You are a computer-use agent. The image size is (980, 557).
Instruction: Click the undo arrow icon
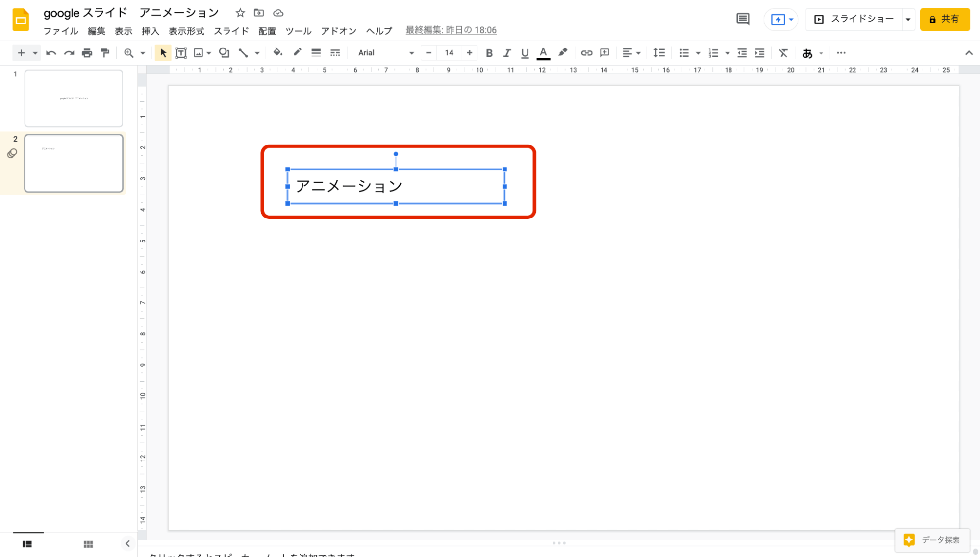point(51,53)
